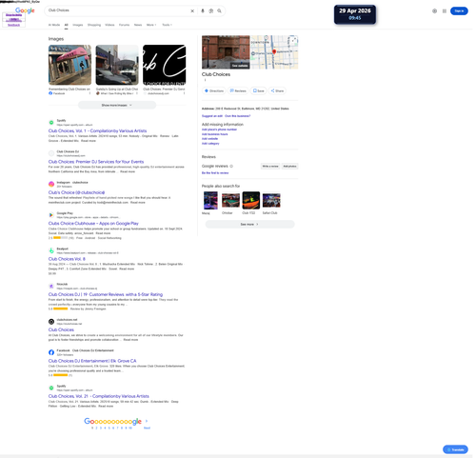
Task: Click Beatport favicon for Club Choices Vol. 8
Action: pyautogui.click(x=51, y=250)
